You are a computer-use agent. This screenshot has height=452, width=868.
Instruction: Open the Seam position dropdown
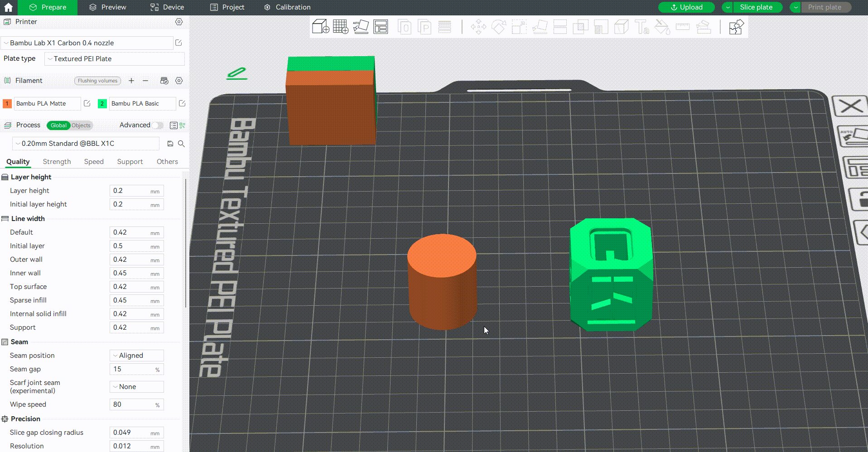(x=137, y=356)
